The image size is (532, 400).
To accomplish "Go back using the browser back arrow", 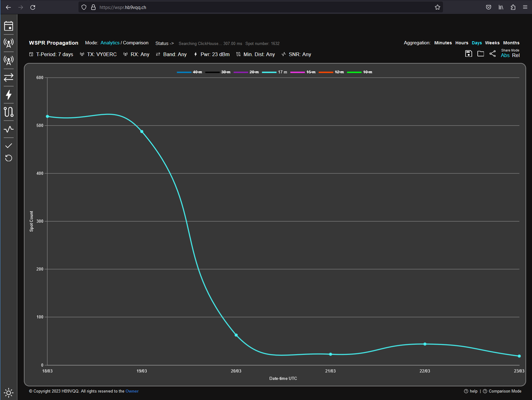I will (x=8, y=7).
